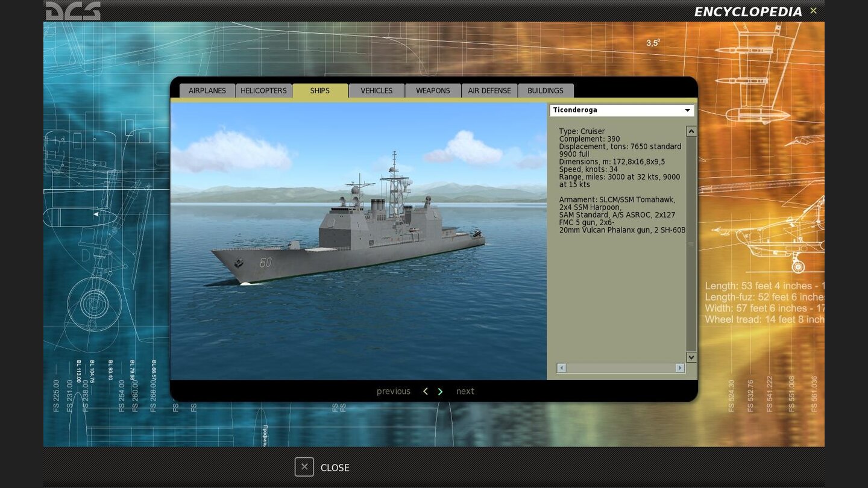Click the "Dimensions, m: 172,8x16,8x9,5" line
The width and height of the screenshot is (868, 488).
click(x=612, y=161)
